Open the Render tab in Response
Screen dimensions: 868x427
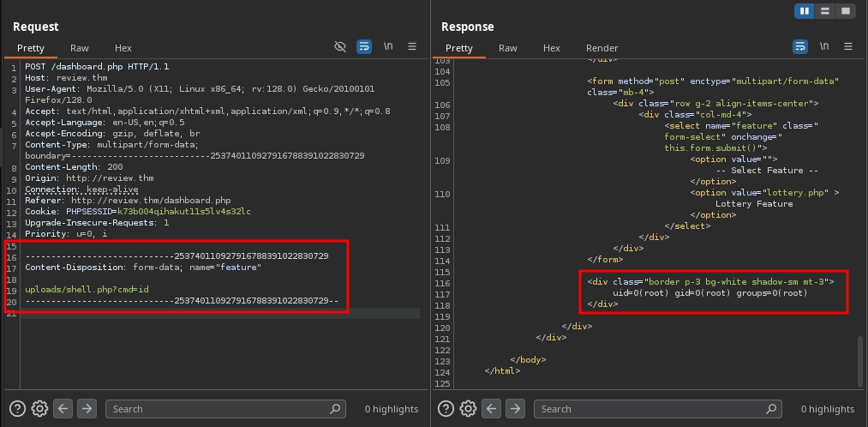click(x=602, y=48)
